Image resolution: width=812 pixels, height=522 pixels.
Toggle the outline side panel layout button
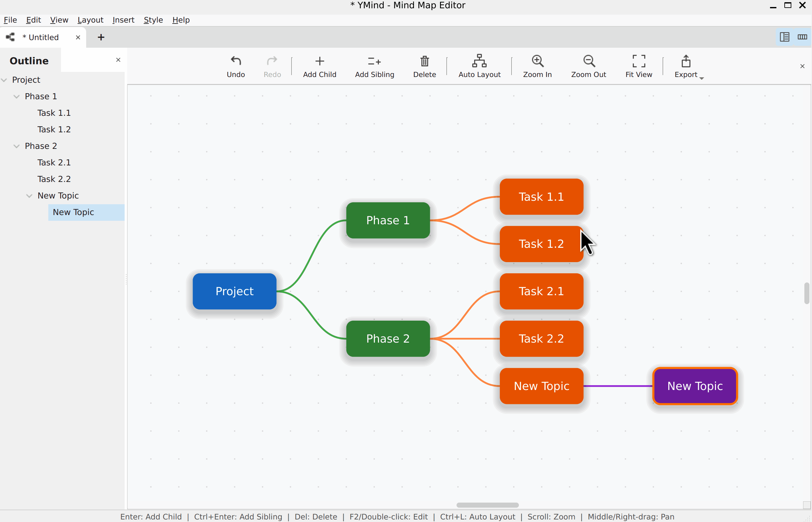pos(785,37)
